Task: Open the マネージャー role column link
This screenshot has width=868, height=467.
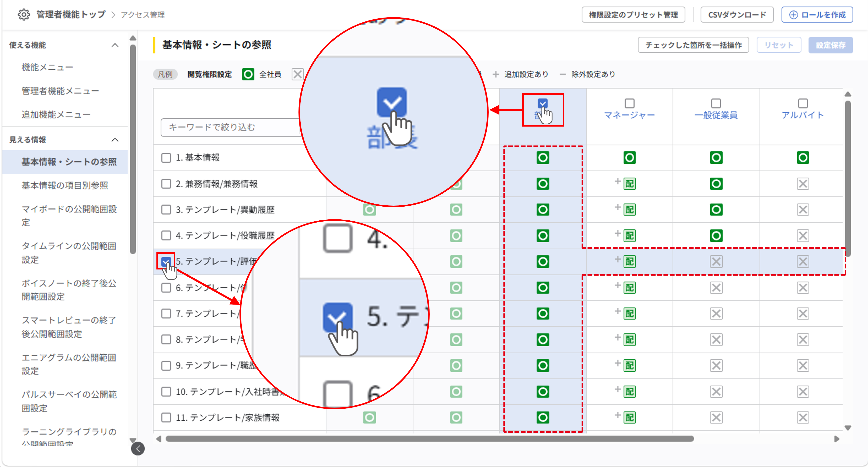Action: coord(629,115)
